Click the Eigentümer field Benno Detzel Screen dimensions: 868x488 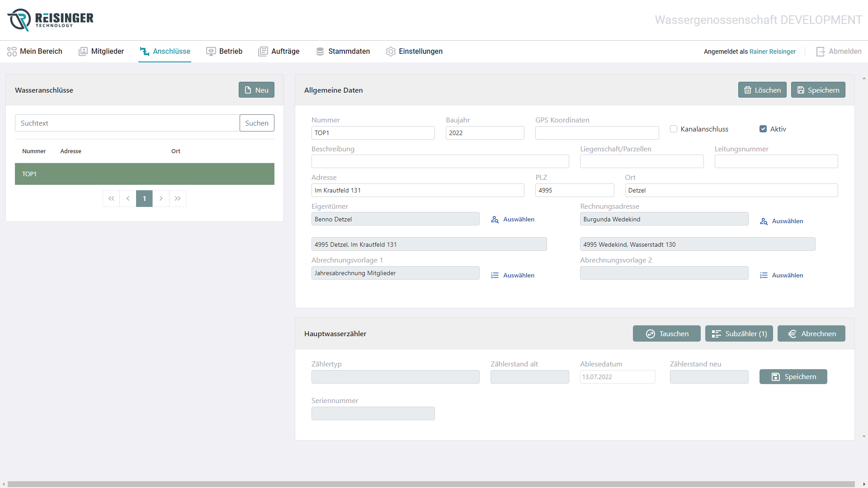[395, 219]
